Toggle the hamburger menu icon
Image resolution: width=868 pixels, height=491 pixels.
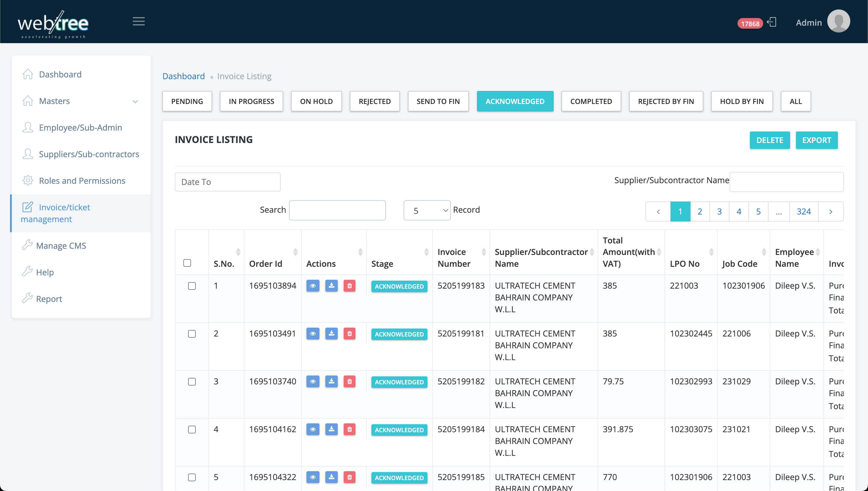138,22
